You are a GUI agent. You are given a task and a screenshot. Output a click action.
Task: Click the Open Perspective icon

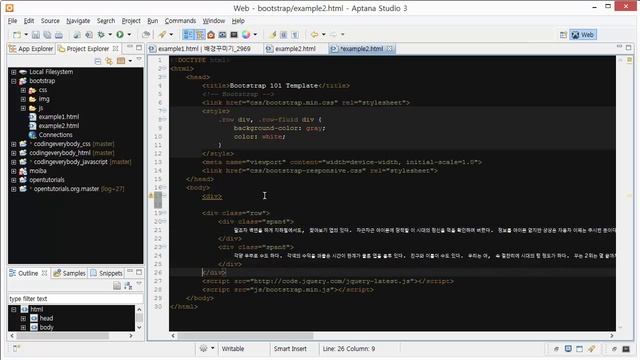click(x=563, y=35)
